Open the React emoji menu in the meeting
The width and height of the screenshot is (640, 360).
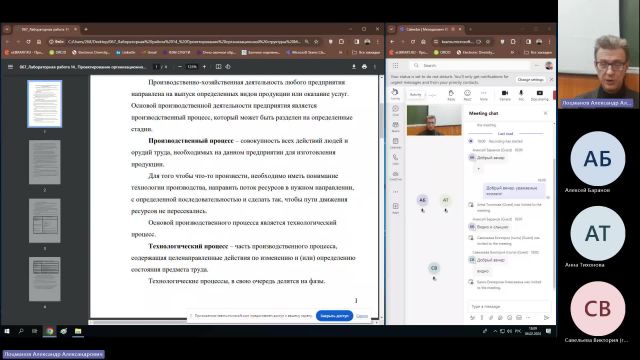467,95
